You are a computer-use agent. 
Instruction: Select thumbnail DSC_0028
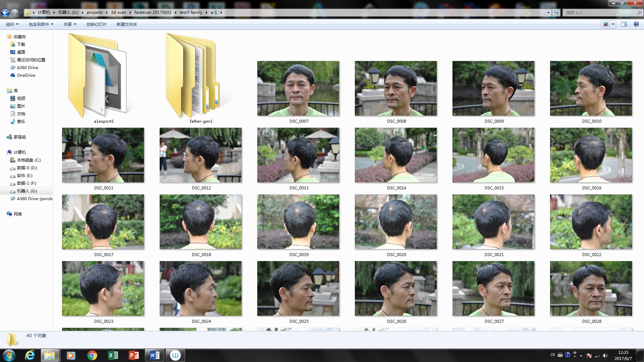coord(591,288)
